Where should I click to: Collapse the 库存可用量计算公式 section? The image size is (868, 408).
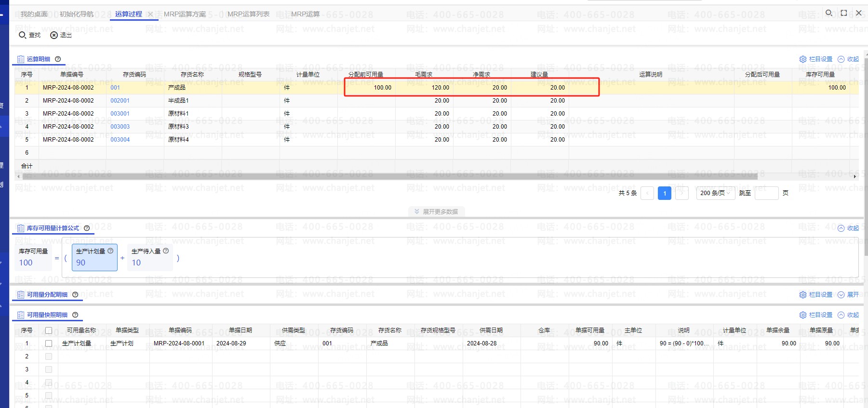[848, 228]
